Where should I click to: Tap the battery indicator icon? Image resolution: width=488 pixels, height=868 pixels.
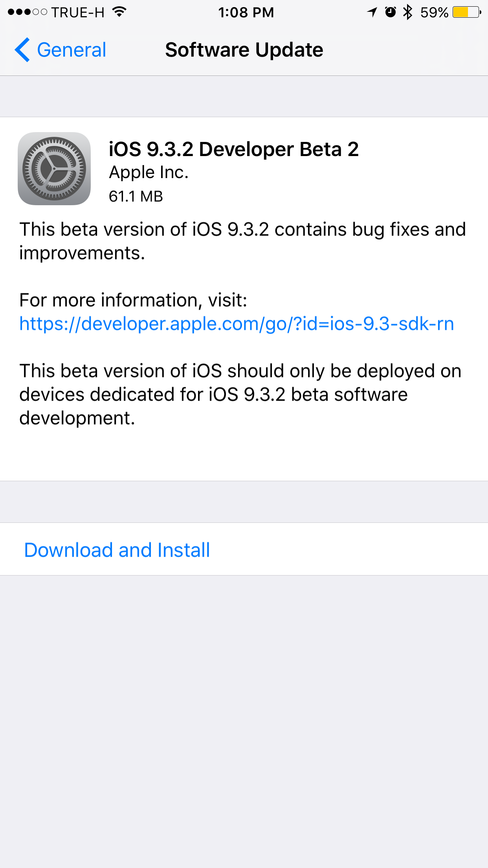(x=467, y=12)
